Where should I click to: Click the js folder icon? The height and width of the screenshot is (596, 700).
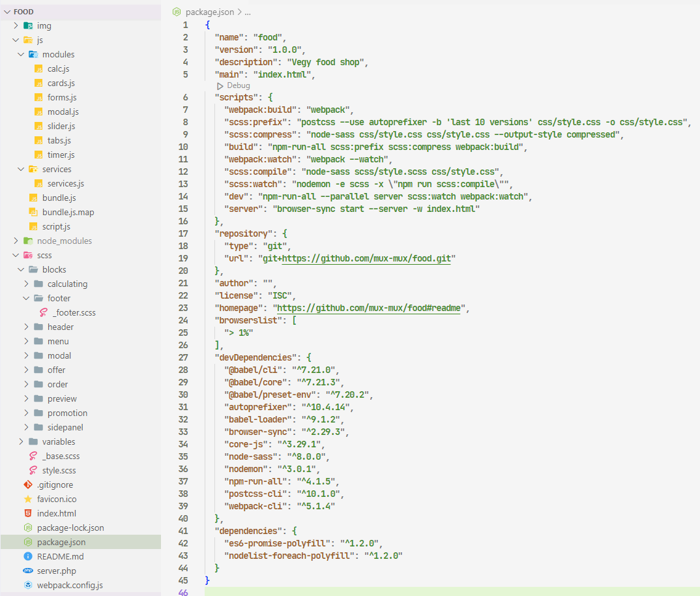coord(28,40)
